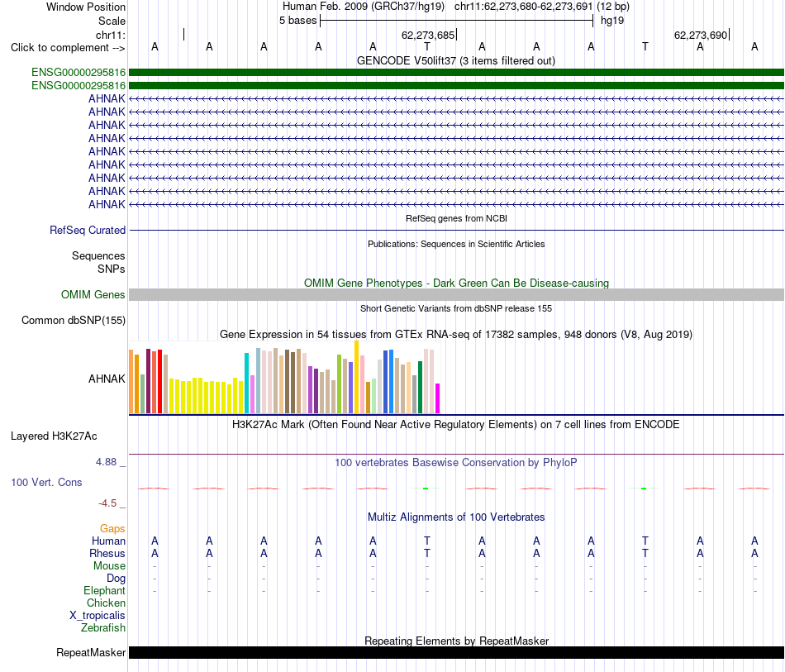Viewport: 785px width, 672px height.
Task: Click the gray OMIM Genes item bar
Action: tap(456, 294)
